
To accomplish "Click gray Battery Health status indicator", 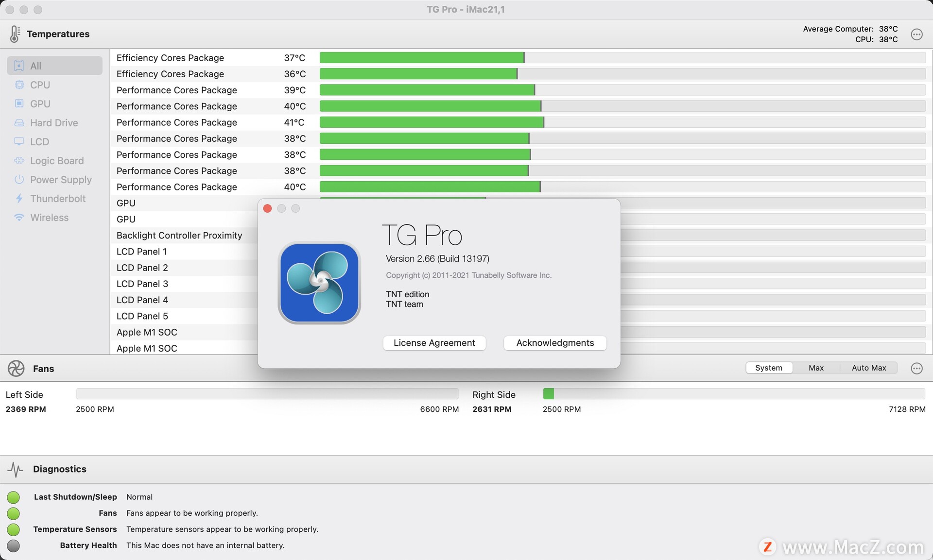I will 14,545.
